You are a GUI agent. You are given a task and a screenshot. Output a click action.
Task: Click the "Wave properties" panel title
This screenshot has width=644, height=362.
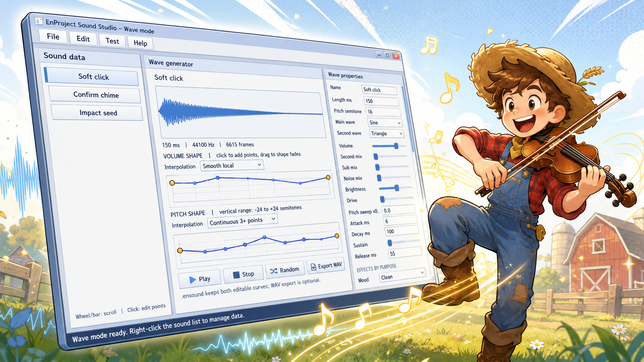point(345,75)
